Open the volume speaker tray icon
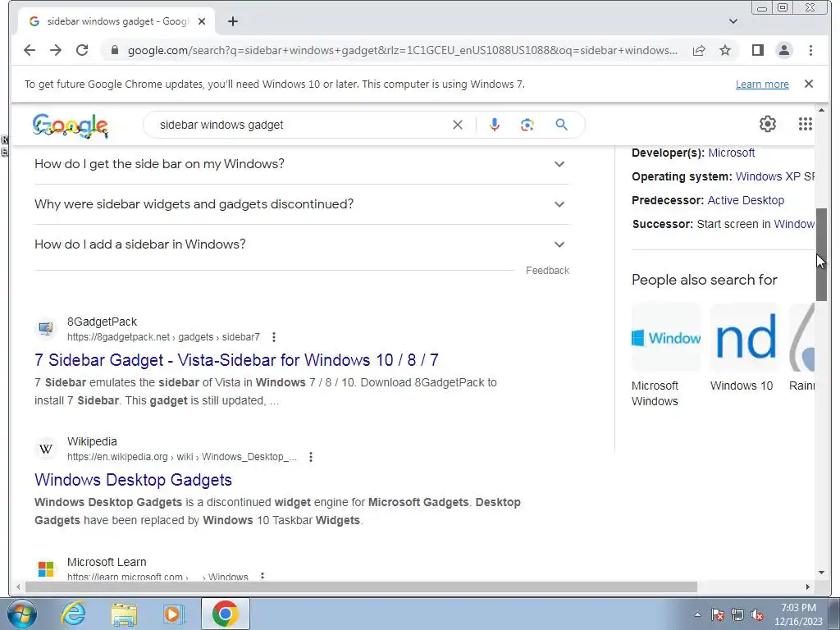This screenshot has width=840, height=630. coord(757,614)
